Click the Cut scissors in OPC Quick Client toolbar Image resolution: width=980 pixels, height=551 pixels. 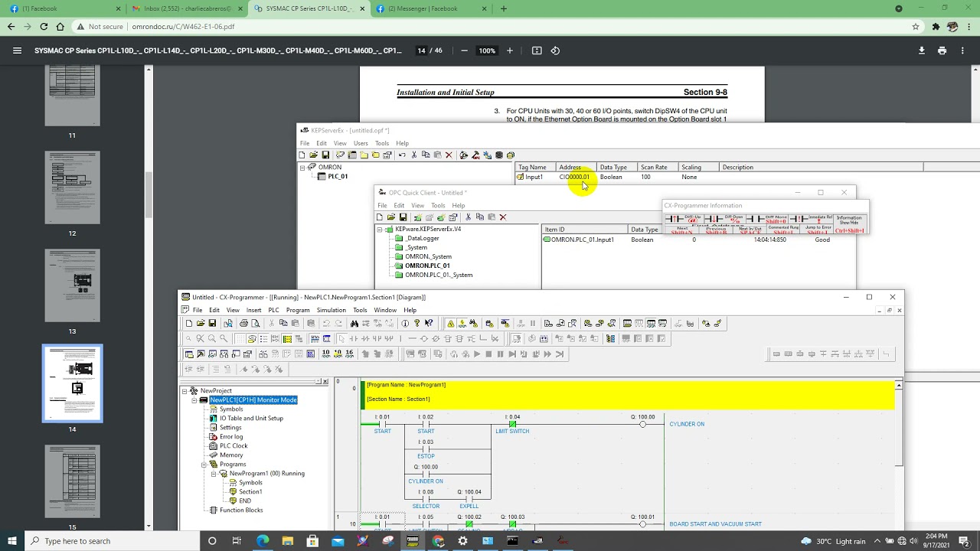pyautogui.click(x=468, y=217)
